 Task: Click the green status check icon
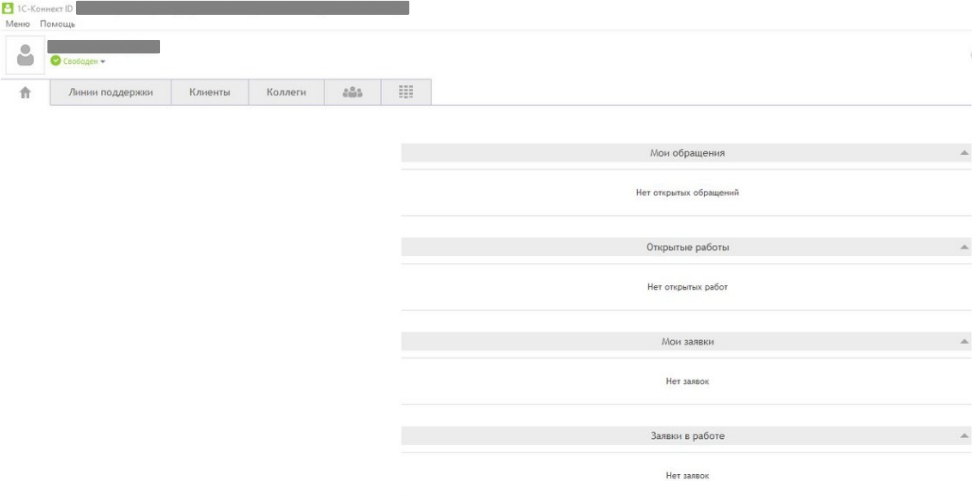56,61
